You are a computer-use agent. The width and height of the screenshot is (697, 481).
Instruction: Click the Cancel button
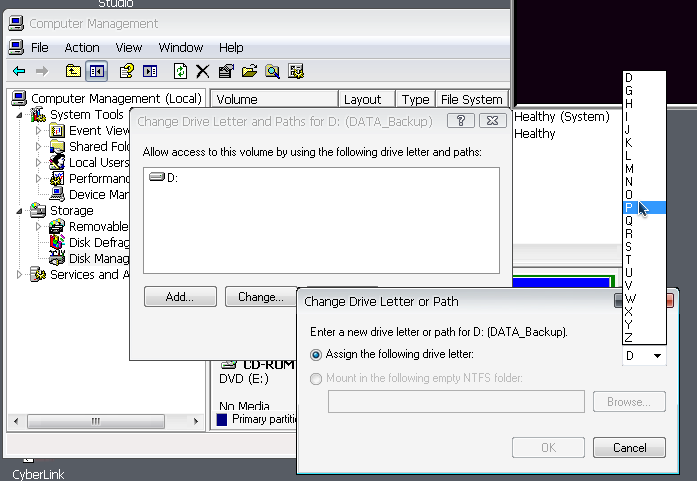(629, 447)
